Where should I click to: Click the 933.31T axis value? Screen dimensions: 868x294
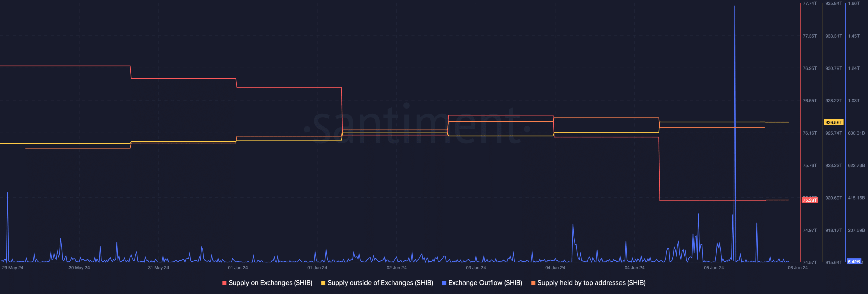[833, 36]
